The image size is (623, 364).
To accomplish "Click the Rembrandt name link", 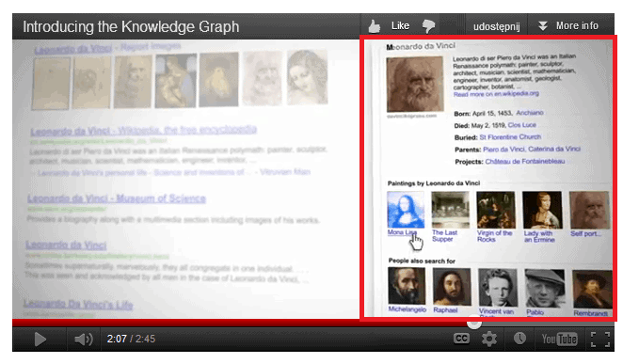I will pyautogui.click(x=590, y=313).
